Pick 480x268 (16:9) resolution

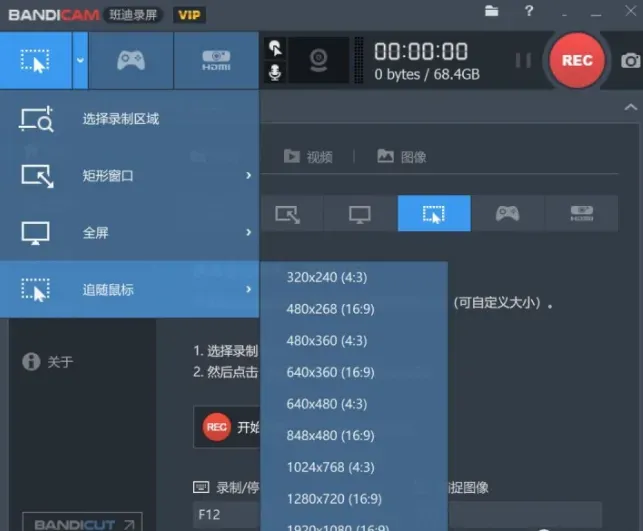pos(354,309)
